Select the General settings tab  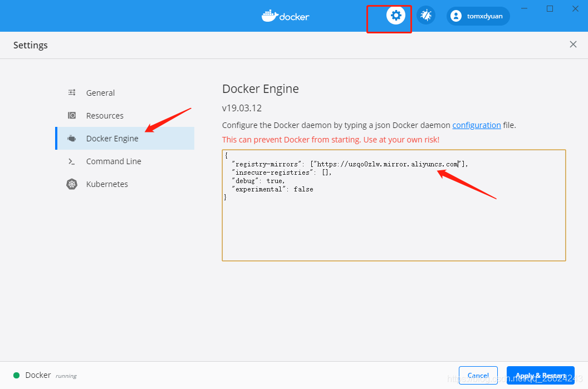click(125, 92)
